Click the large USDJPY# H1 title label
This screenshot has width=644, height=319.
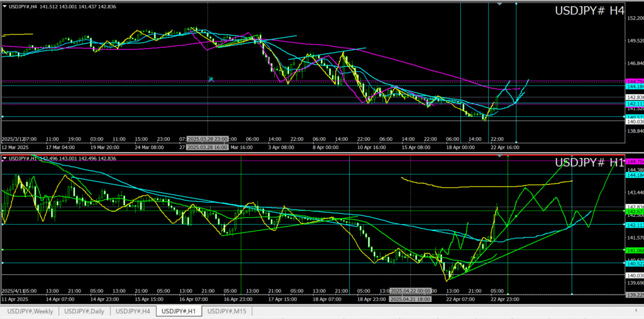590,162
